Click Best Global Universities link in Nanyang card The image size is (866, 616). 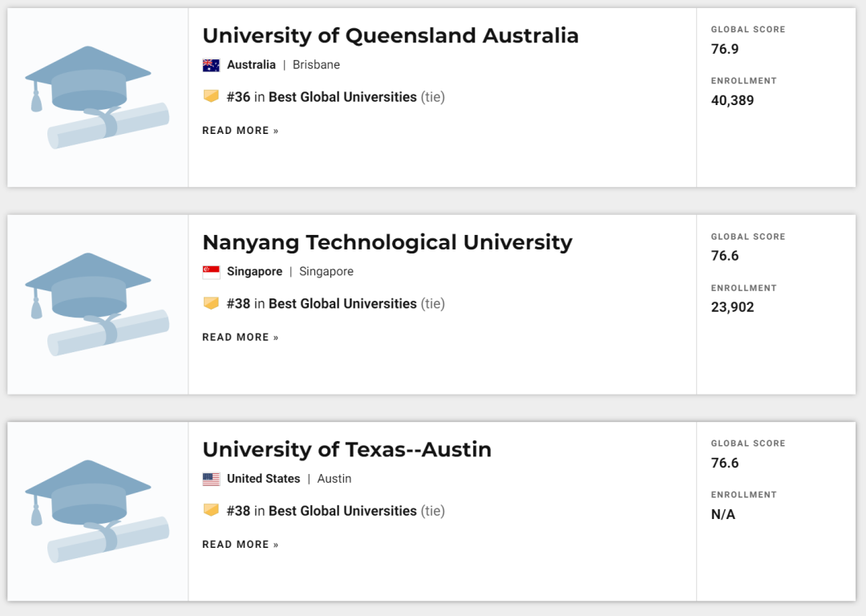click(342, 304)
